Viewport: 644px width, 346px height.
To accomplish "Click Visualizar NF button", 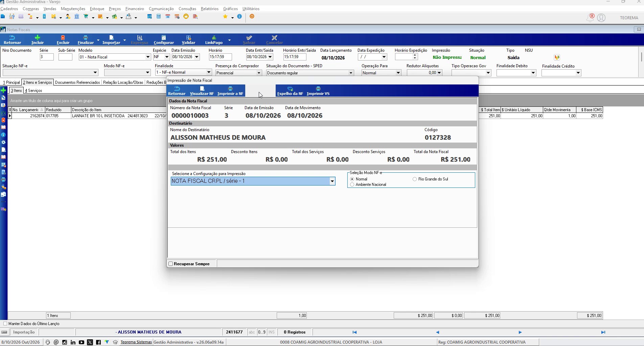I will (202, 91).
